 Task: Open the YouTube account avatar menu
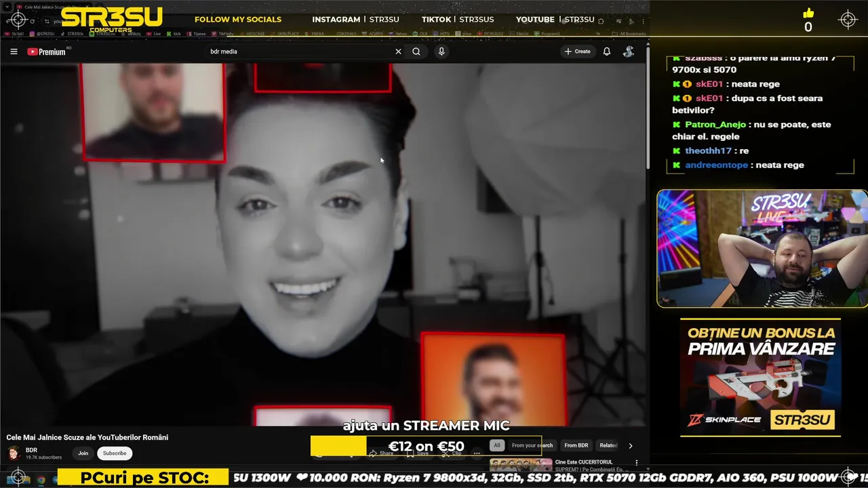pos(629,52)
